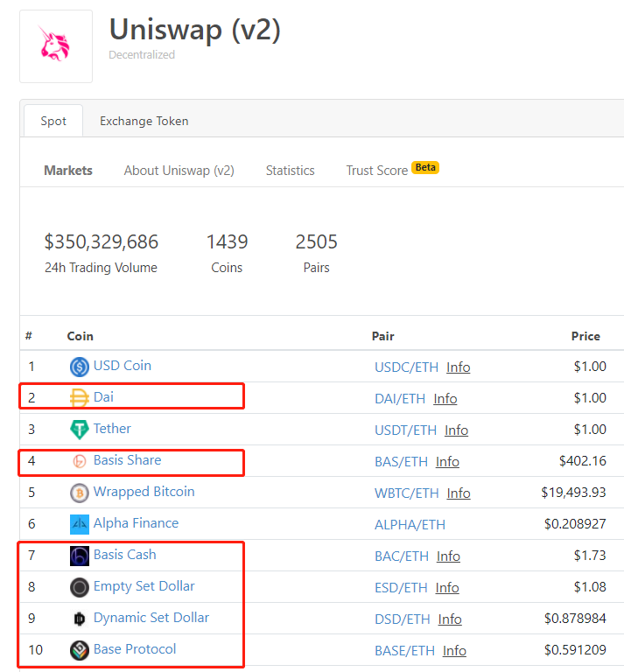The image size is (624, 672).
Task: Click Info next to USDT/ETH
Action: click(457, 430)
